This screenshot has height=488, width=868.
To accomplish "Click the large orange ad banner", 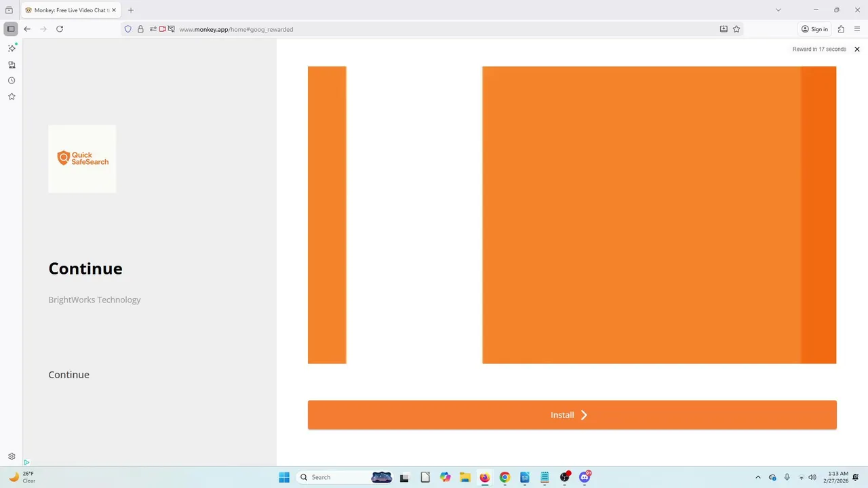I will pos(659,215).
